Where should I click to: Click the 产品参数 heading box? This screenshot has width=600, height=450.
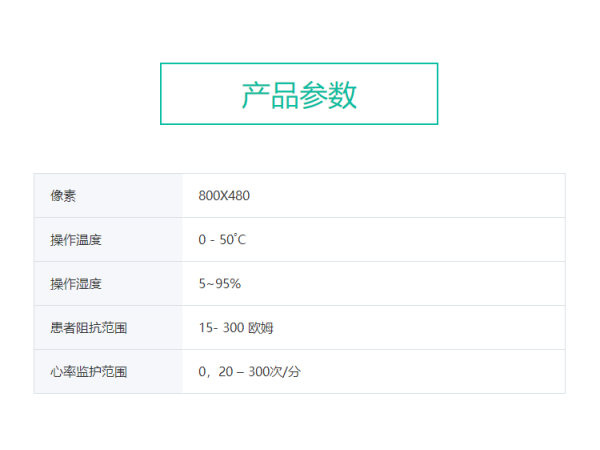pos(299,94)
